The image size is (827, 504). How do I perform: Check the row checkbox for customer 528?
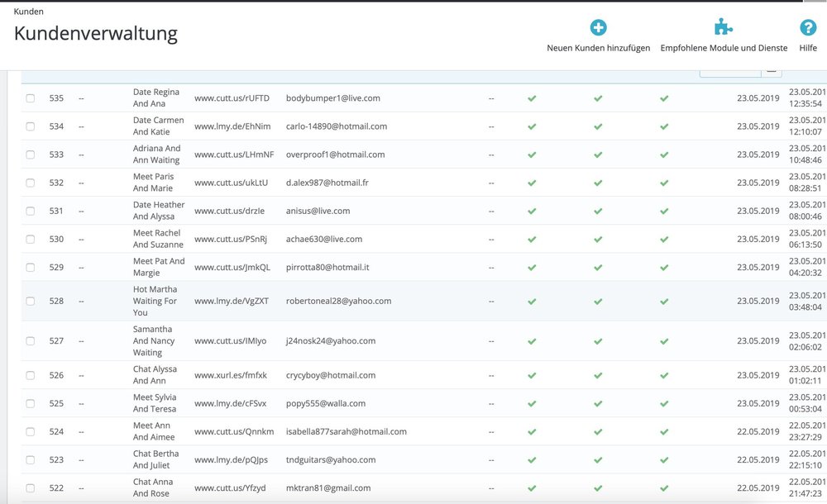[30, 301]
